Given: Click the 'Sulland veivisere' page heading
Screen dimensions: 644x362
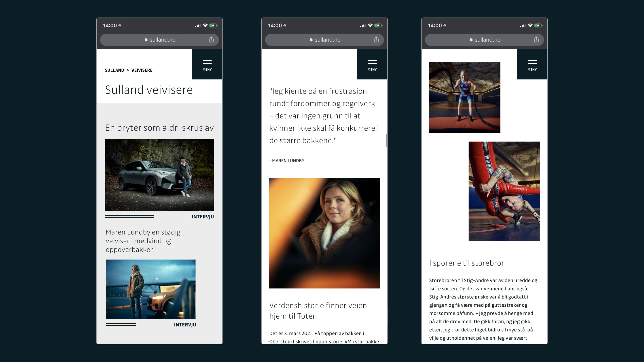Looking at the screenshot, I should 149,90.
